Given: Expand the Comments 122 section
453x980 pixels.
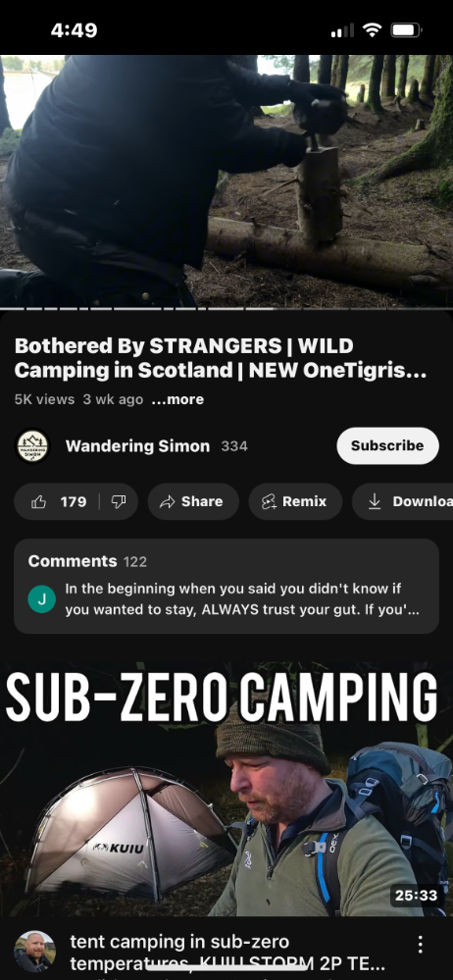Looking at the screenshot, I should tap(226, 587).
